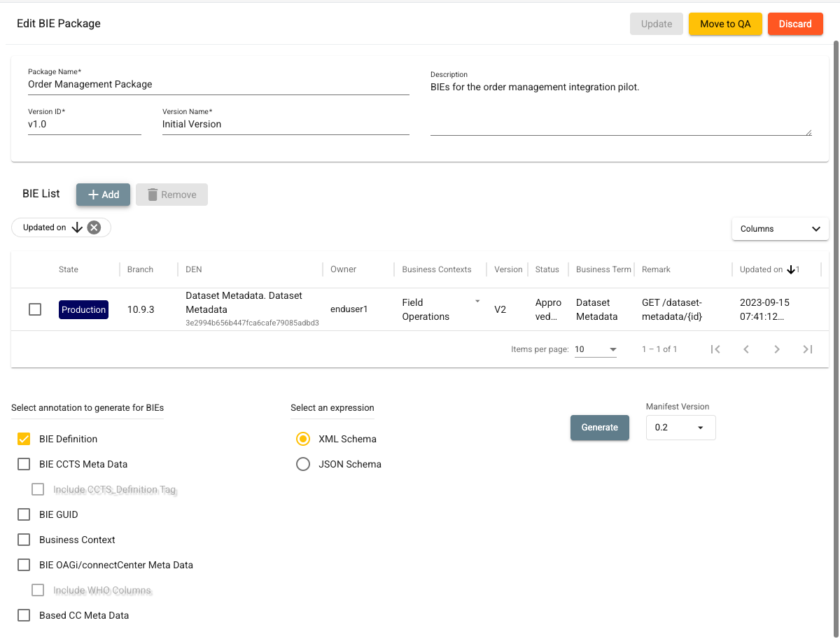Enable Based CC Meta Data annotation
Viewport: 840px width, 639px height.
click(24, 615)
